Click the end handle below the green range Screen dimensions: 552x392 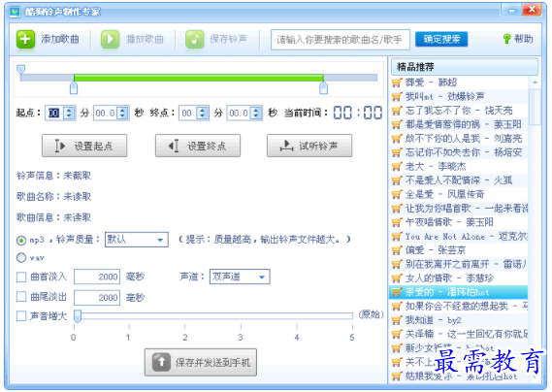[323, 88]
